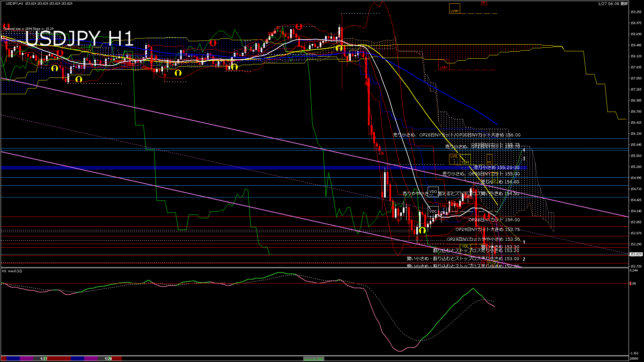Image resolution: width=644 pixels, height=362 pixels.
Task: Click the USDJPY,H1 header text
Action: pyautogui.click(x=14, y=3)
